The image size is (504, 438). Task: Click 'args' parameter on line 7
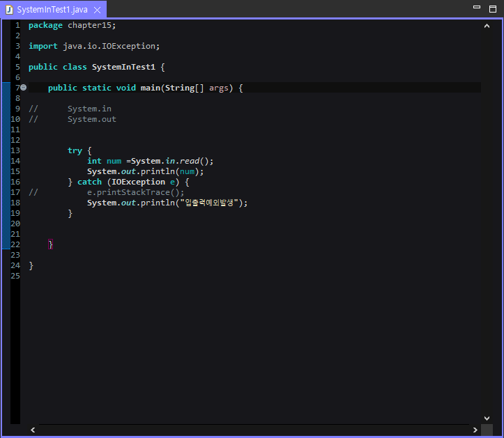(219, 88)
